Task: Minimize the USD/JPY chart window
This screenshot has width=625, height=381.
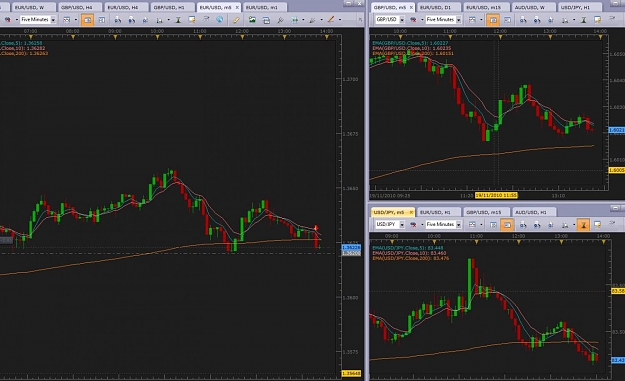Action: 615,208
